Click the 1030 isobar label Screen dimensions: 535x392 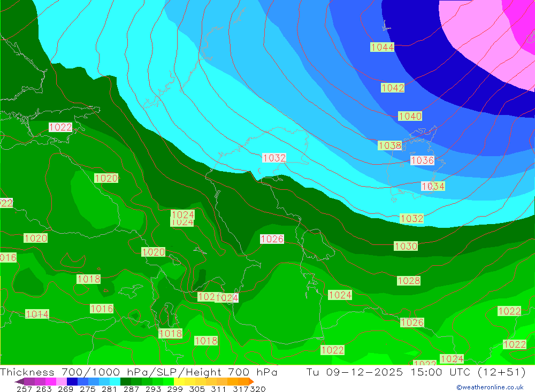click(406, 246)
